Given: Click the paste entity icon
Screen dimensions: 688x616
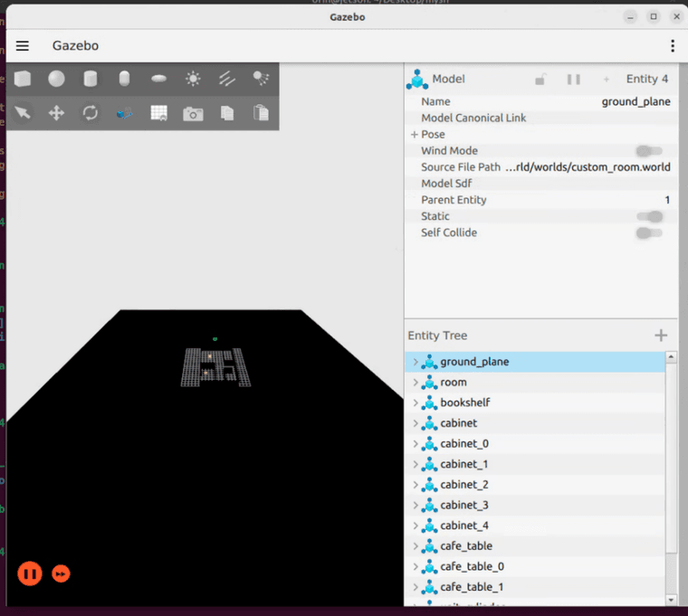Looking at the screenshot, I should (x=261, y=113).
